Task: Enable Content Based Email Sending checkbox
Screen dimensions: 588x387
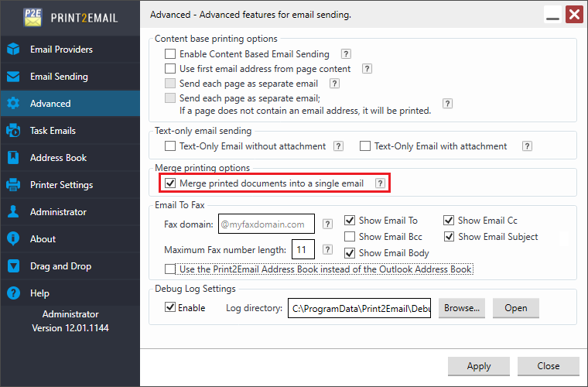Action: tap(170, 54)
